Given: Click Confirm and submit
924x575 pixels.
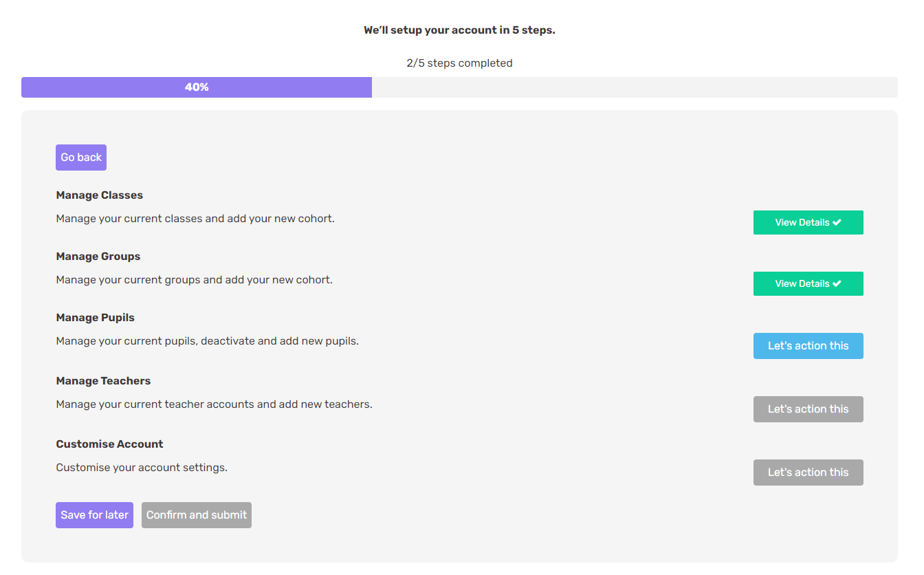Looking at the screenshot, I should click(197, 515).
